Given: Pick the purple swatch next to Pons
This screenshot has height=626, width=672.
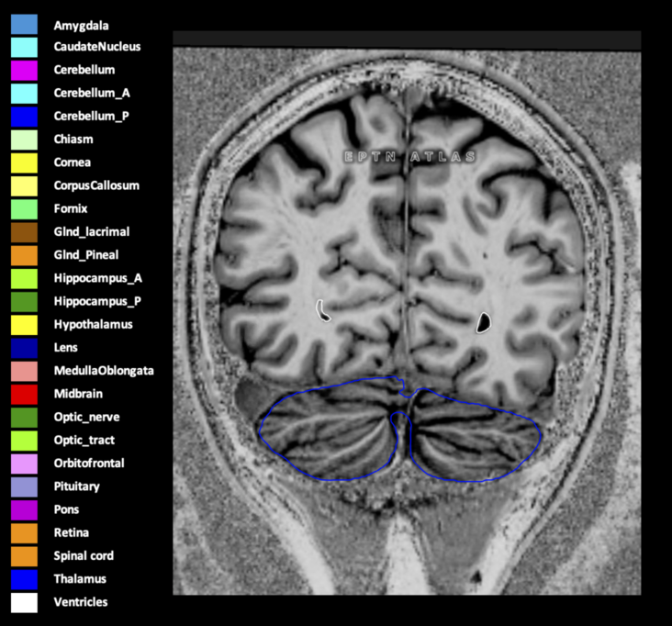Looking at the screenshot, I should pyautogui.click(x=24, y=510).
